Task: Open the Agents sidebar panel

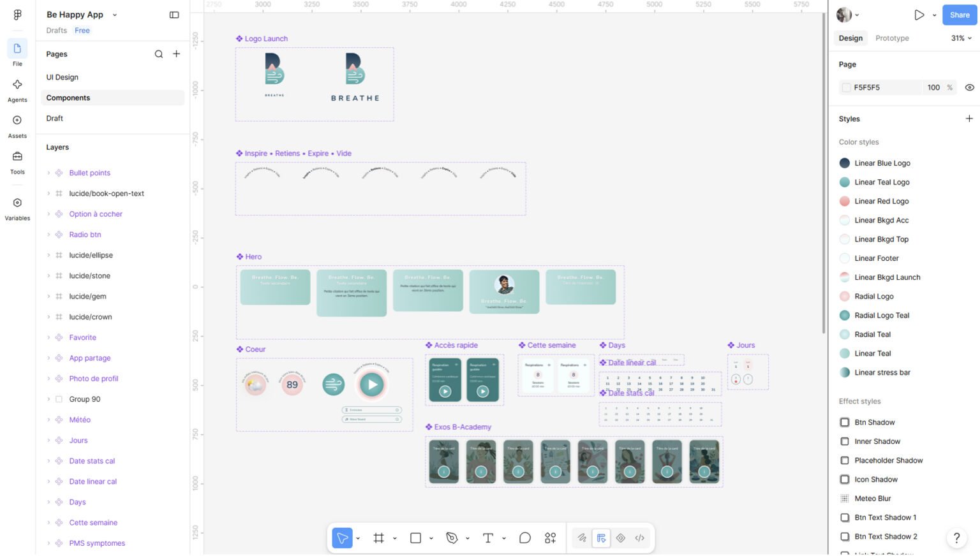Action: (x=17, y=90)
